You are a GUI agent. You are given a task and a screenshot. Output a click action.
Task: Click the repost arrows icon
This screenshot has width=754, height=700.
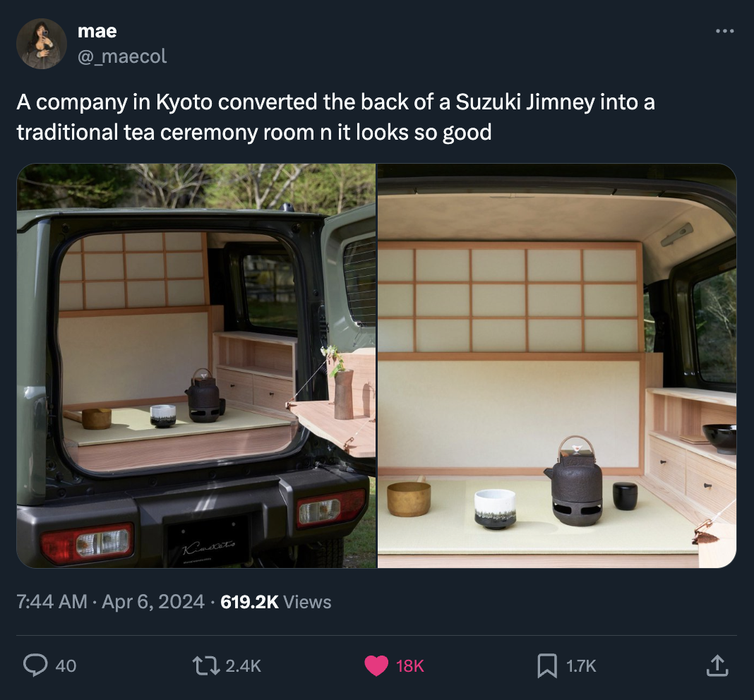tap(206, 666)
